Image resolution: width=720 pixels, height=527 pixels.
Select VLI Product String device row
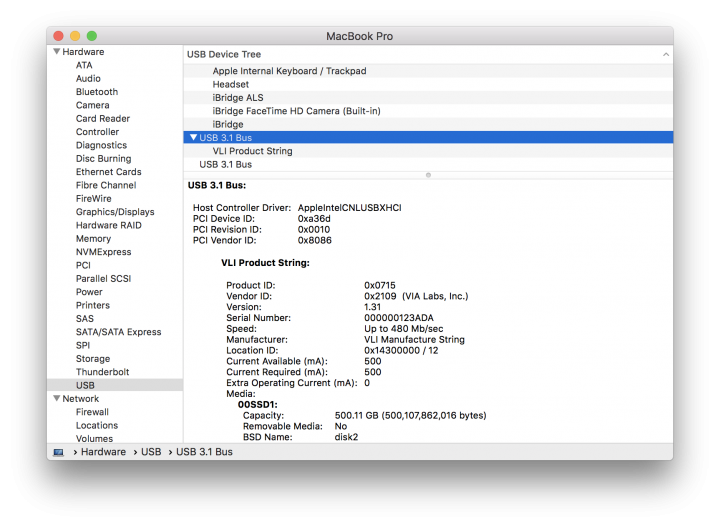428,151
